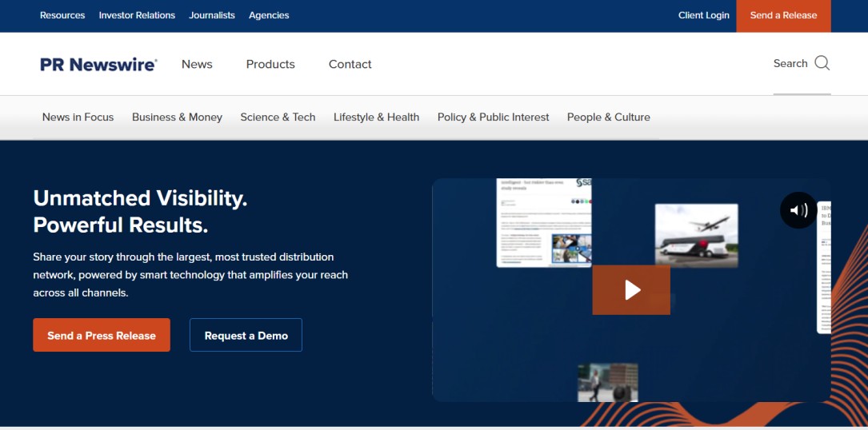Select Policy & Public Interest
Viewport: 868px width, 430px height.
[493, 117]
